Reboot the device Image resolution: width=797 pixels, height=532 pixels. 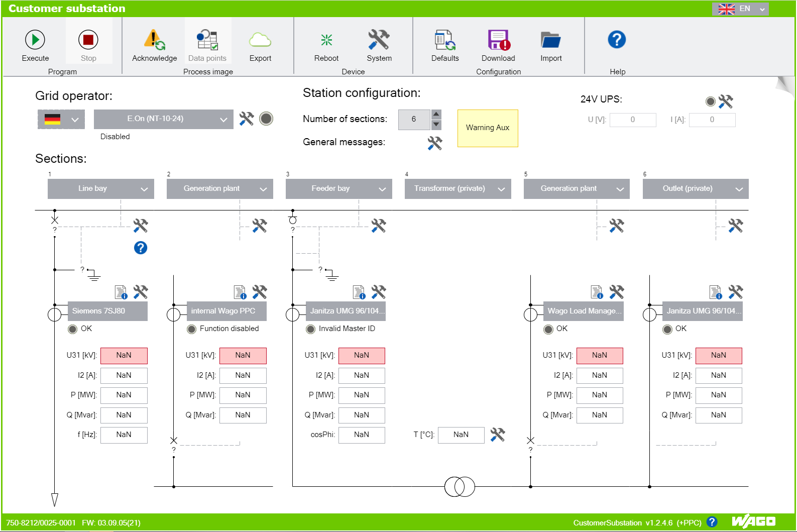pyautogui.click(x=326, y=40)
